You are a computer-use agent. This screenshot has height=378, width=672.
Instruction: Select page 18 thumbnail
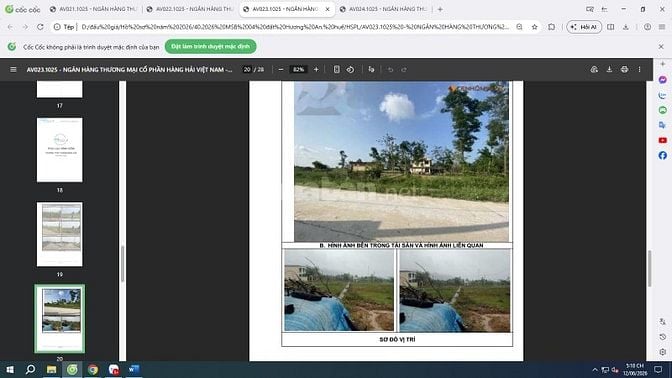pos(60,150)
